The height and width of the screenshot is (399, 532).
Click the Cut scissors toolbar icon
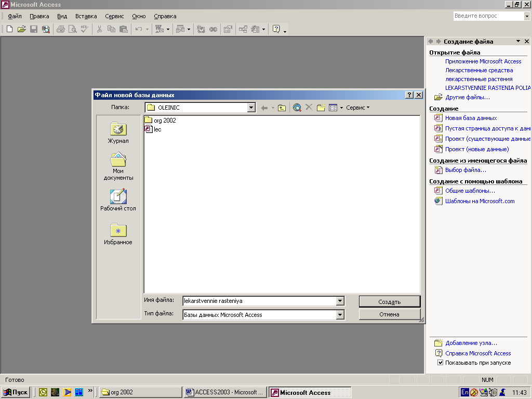pos(99,29)
